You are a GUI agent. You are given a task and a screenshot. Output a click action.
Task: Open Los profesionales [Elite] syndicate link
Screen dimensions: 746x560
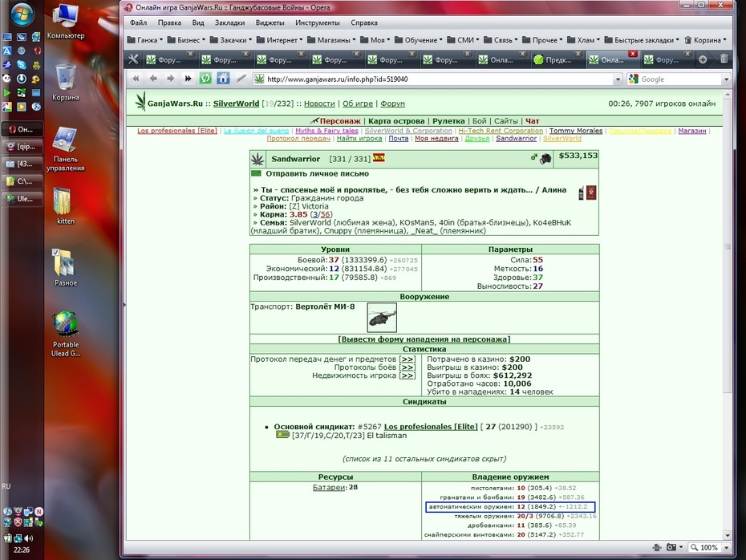[431, 426]
